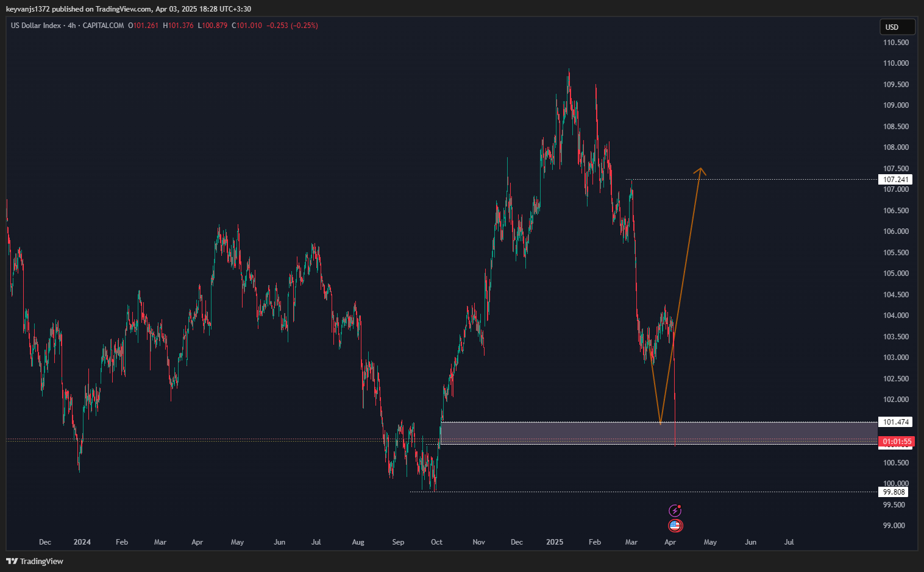Click the 109.000 price scale value
Screen dimensions: 924x572
896,105
